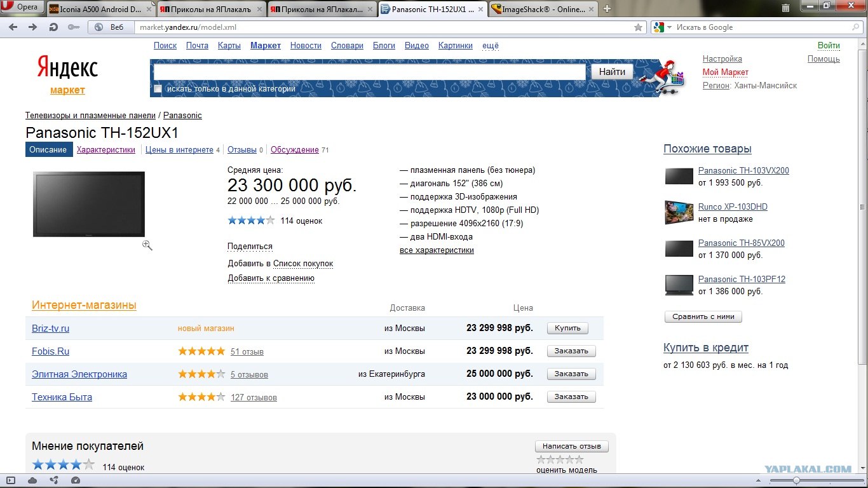Screen dimensions: 868x488
Task: Switch to the first Приколы на ЯПлакалъ tab
Action: pyautogui.click(x=212, y=9)
